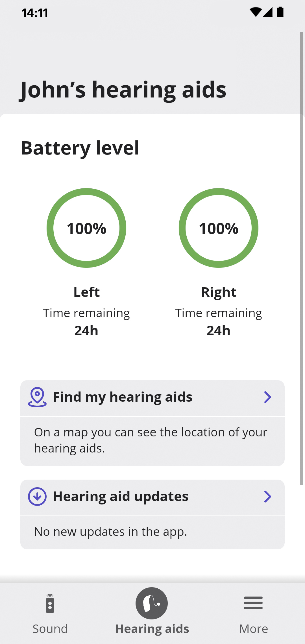Tap the Left 100% battery ring
Image resolution: width=305 pixels, height=644 pixels.
tap(86, 228)
